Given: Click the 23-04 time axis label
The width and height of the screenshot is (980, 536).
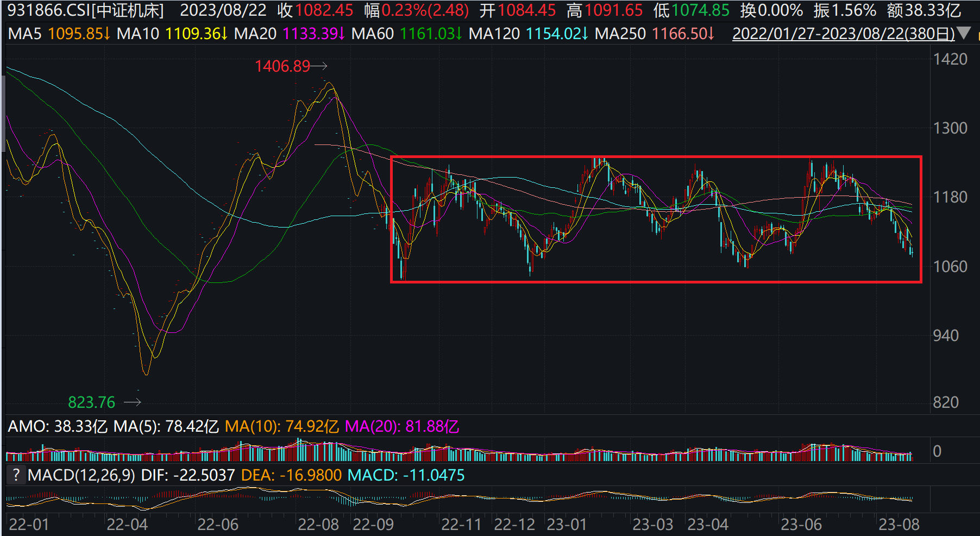Looking at the screenshot, I should tap(708, 525).
